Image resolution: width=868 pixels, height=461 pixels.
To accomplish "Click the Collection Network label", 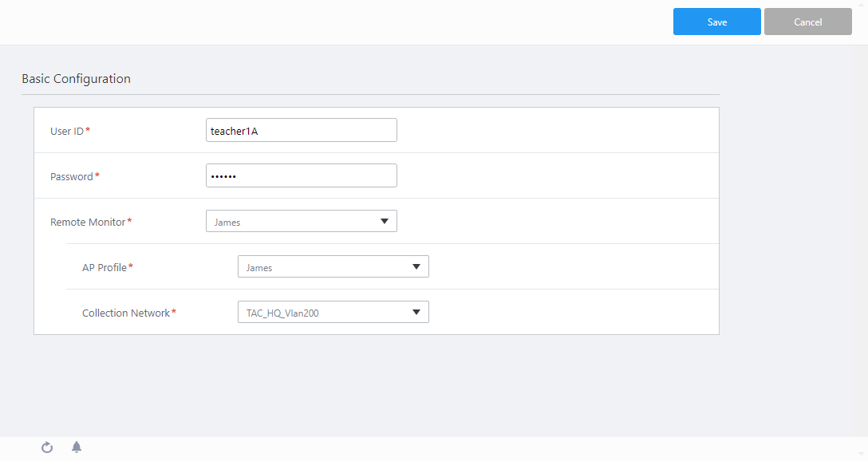I will (126, 313).
